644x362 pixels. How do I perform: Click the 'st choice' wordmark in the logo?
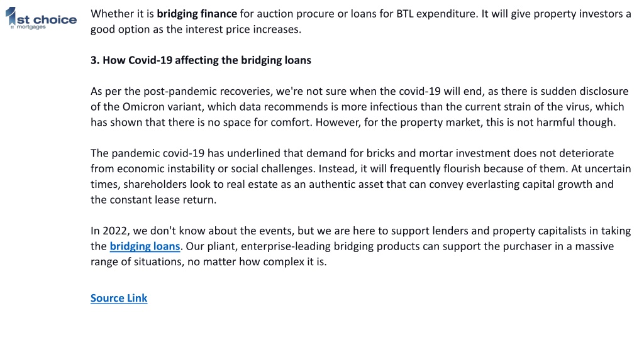[x=47, y=19]
